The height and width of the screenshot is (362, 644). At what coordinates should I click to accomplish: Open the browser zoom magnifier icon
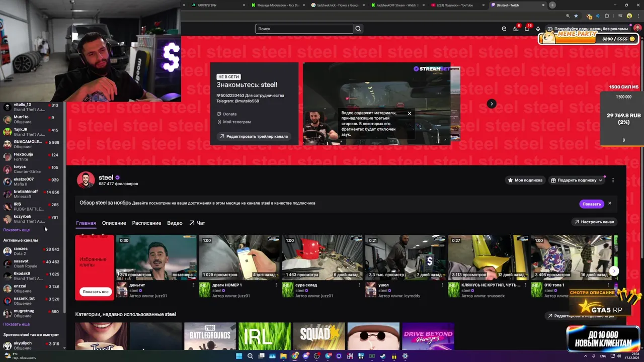(x=568, y=16)
